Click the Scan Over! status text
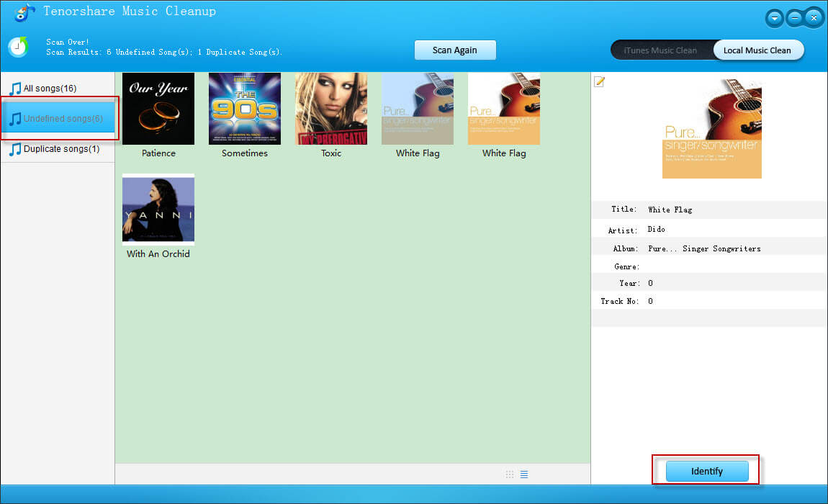The image size is (828, 504). (x=68, y=42)
